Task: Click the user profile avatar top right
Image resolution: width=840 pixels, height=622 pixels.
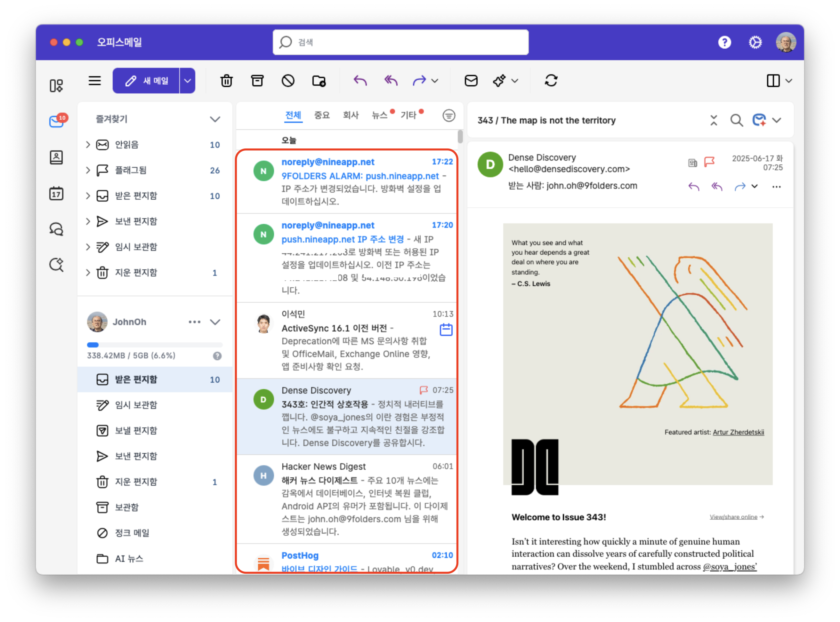Action: coord(786,42)
